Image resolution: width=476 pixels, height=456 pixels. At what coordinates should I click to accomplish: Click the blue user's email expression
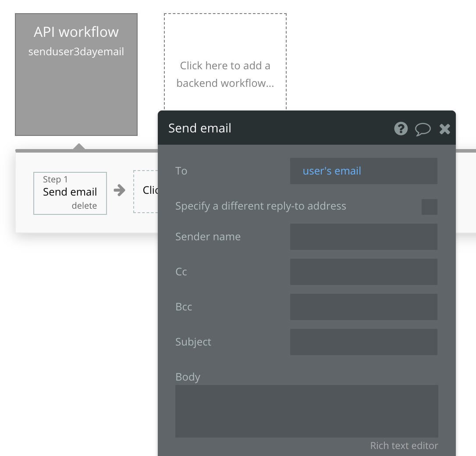331,171
